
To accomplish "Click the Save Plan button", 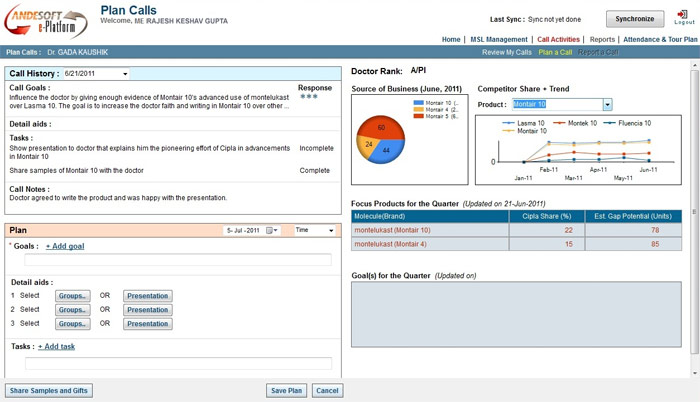I will [x=287, y=390].
